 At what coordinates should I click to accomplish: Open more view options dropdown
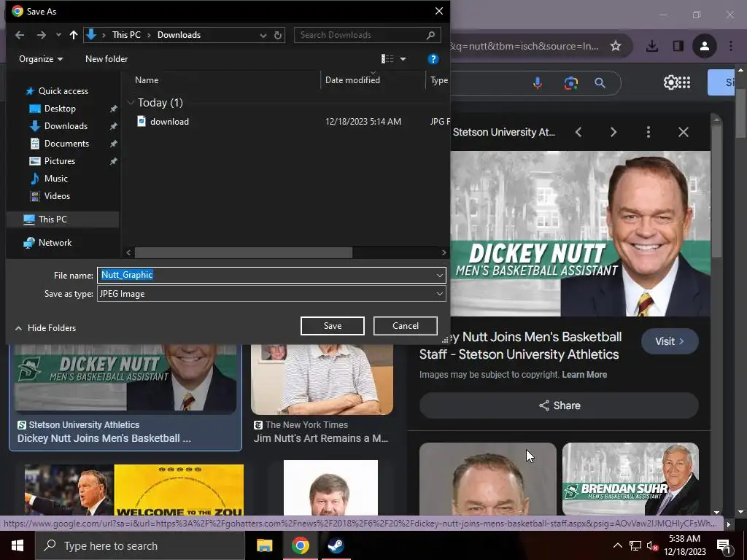[x=403, y=59]
